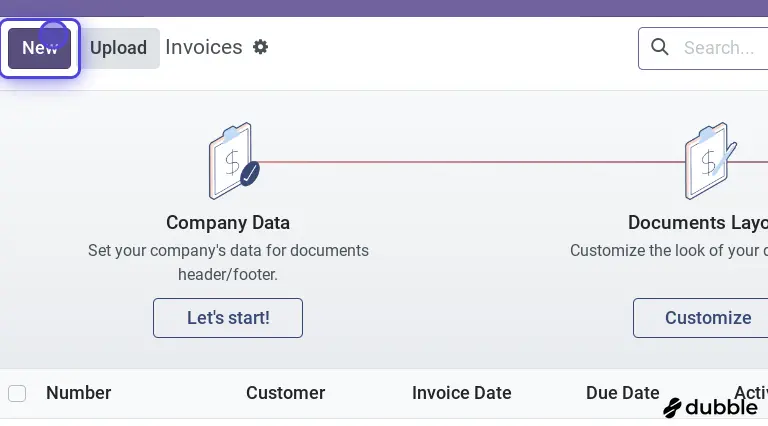
Task: Click the dubble logo watermark
Action: (x=710, y=407)
